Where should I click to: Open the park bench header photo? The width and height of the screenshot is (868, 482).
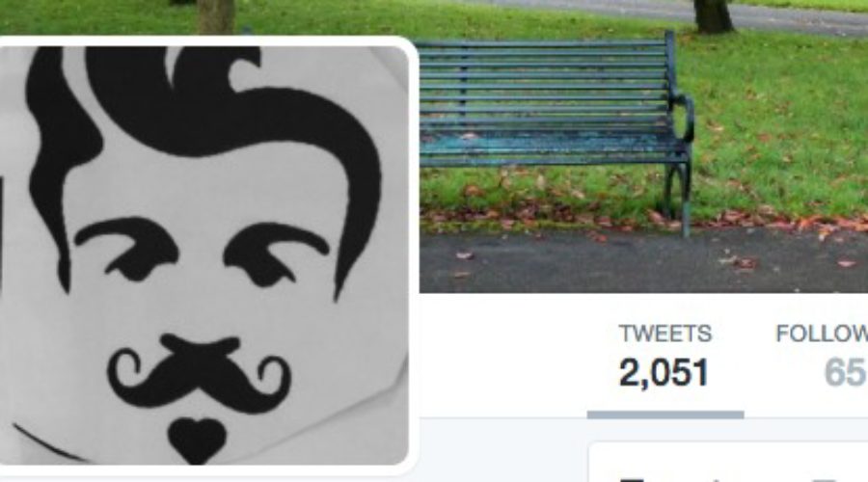pos(642,147)
